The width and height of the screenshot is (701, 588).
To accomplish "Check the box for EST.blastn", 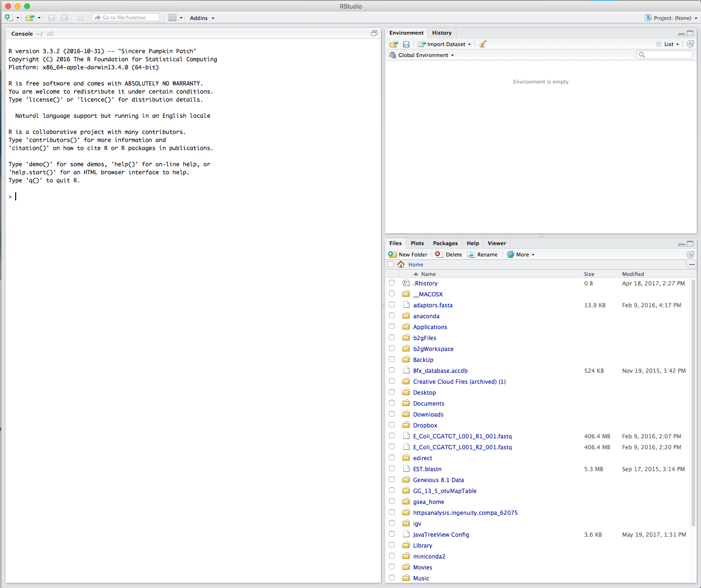I will coord(392,468).
